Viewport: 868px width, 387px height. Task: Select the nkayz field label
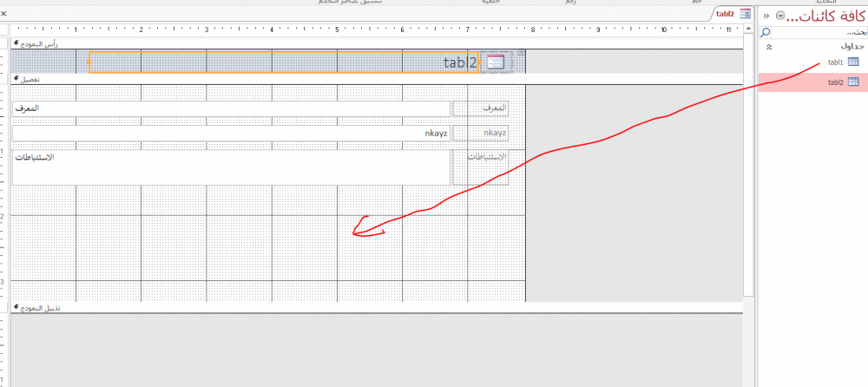tap(481, 134)
